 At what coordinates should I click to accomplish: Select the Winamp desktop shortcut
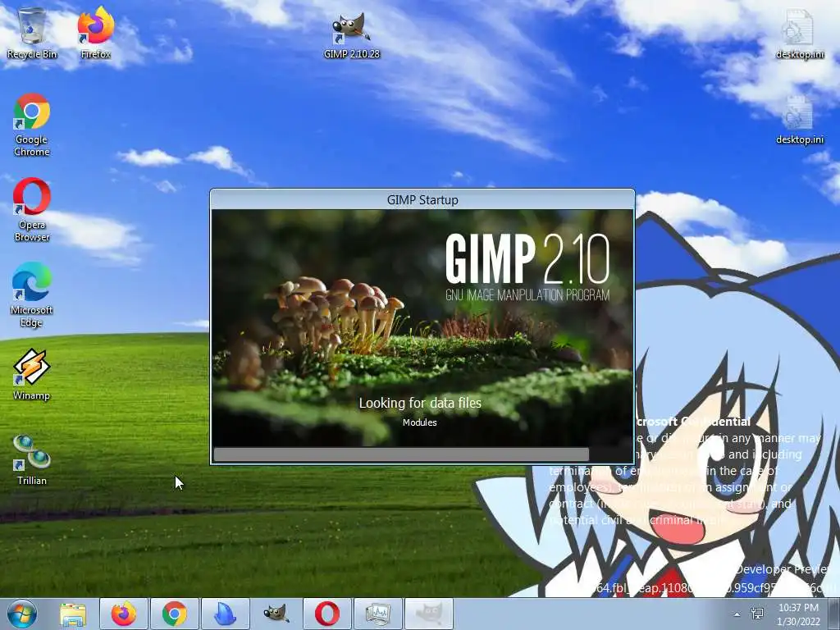pyautogui.click(x=32, y=375)
